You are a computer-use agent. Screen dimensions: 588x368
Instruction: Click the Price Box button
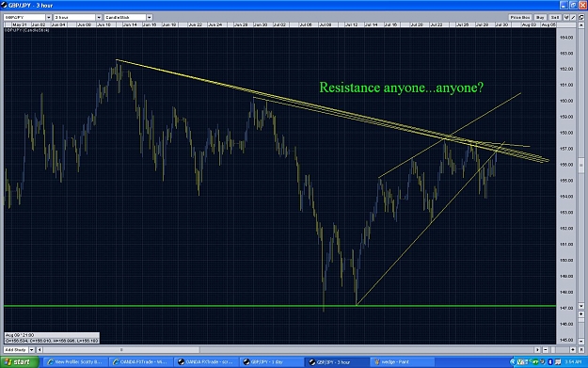[x=520, y=17]
